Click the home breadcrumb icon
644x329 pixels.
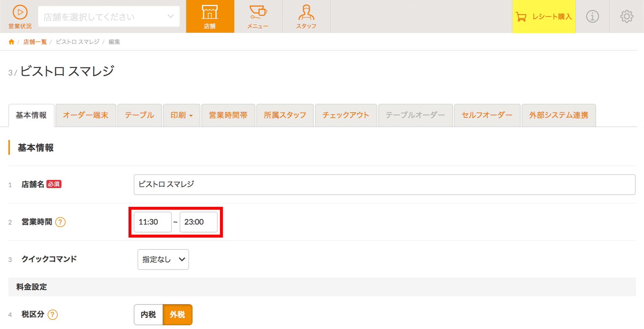point(11,42)
